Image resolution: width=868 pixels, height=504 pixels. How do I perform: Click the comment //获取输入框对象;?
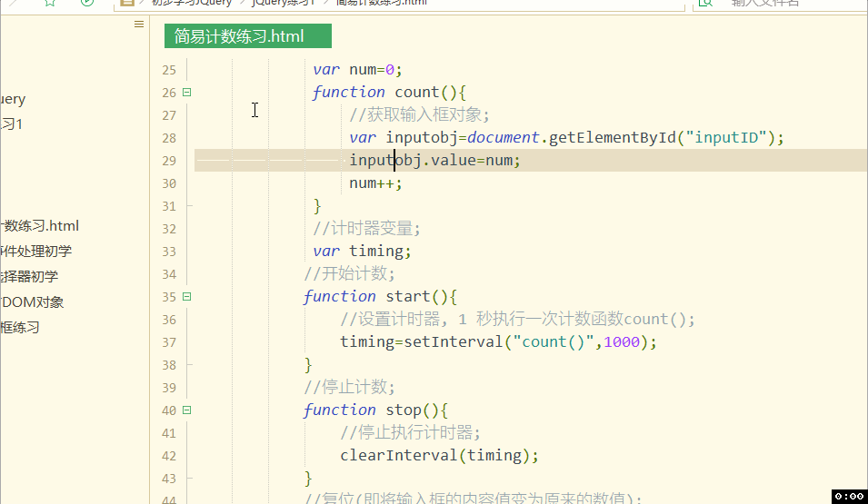pyautogui.click(x=420, y=114)
